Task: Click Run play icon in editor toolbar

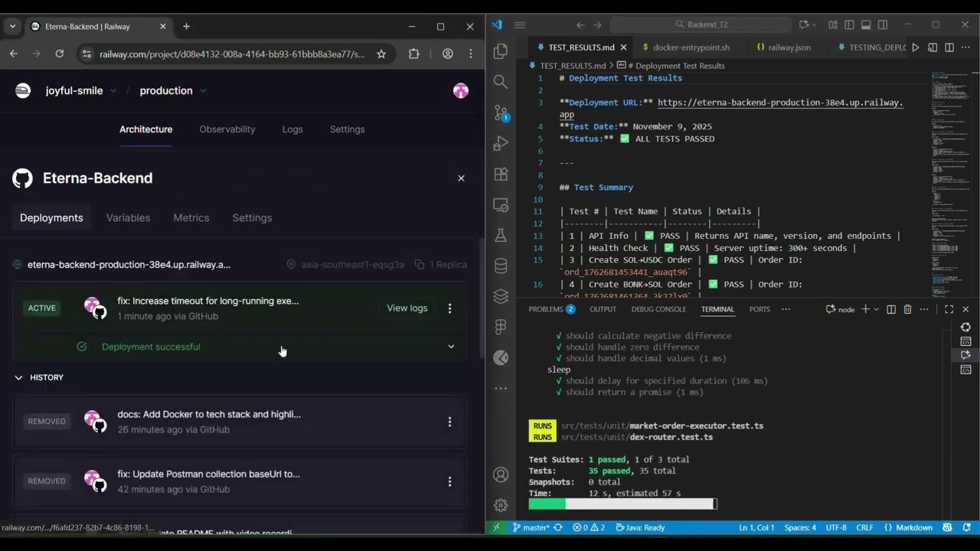Action: click(916, 47)
